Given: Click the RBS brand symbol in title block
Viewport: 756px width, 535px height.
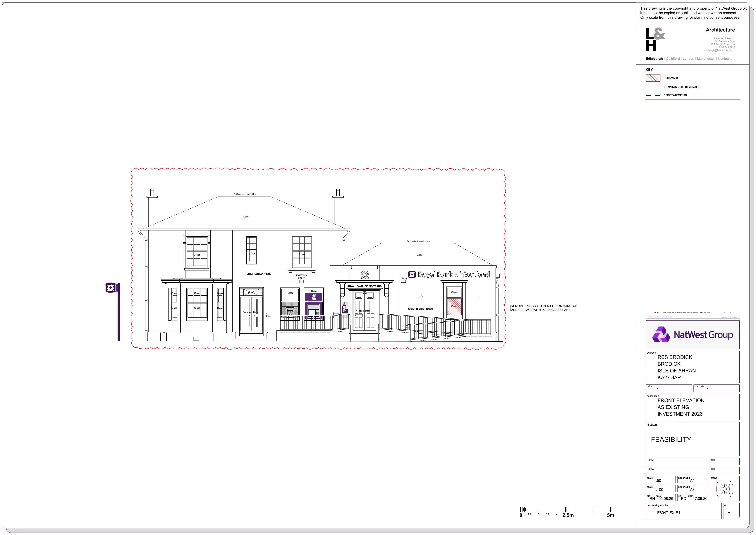Looking at the screenshot, I should click(x=724, y=489).
